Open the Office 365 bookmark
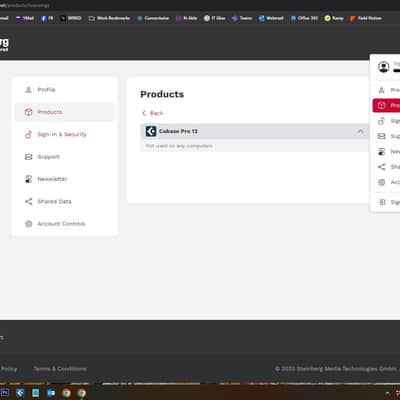This screenshot has height=400, width=400. click(304, 18)
